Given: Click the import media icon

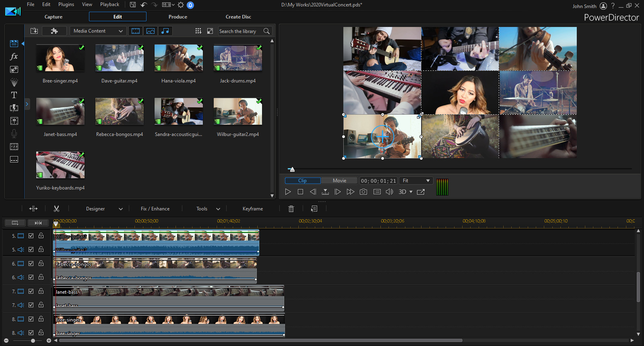Looking at the screenshot, I should click(x=34, y=31).
